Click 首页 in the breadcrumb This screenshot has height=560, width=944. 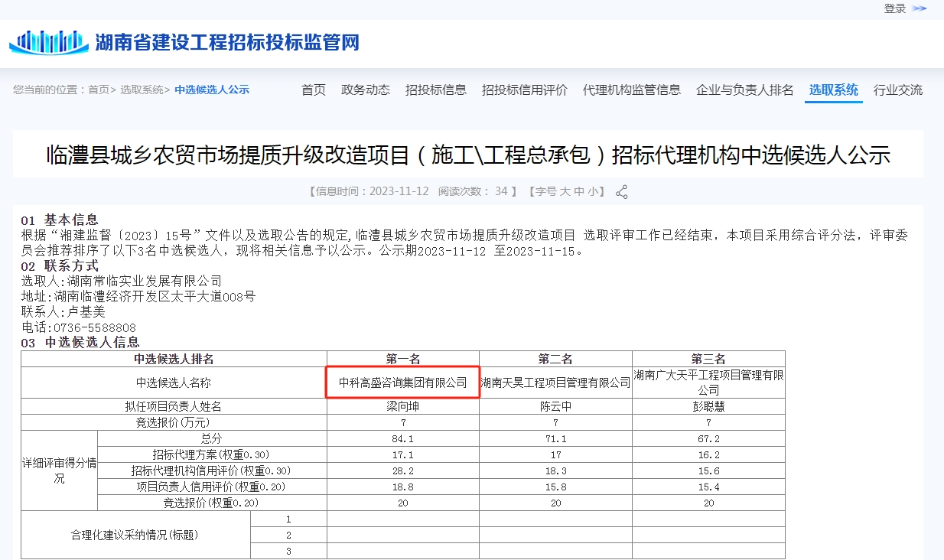[99, 90]
